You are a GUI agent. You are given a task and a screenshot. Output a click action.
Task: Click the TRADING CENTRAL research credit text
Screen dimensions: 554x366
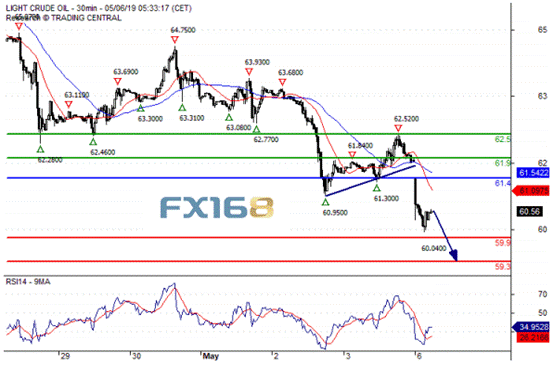64,18
